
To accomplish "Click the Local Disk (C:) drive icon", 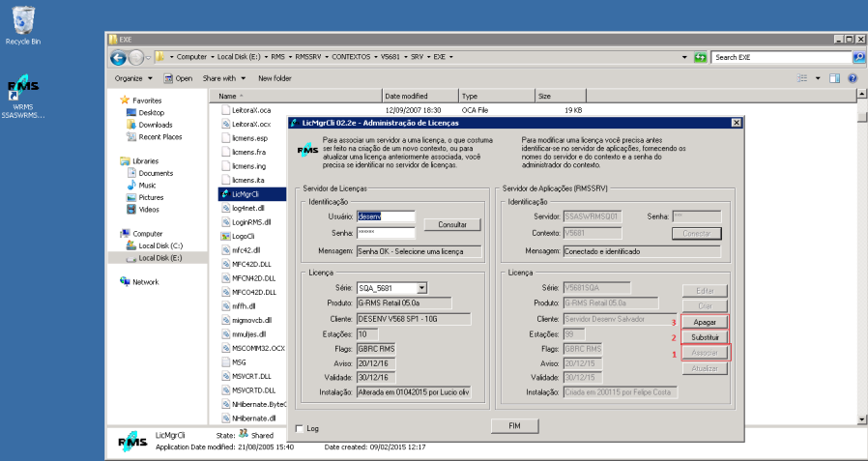I will [x=131, y=245].
